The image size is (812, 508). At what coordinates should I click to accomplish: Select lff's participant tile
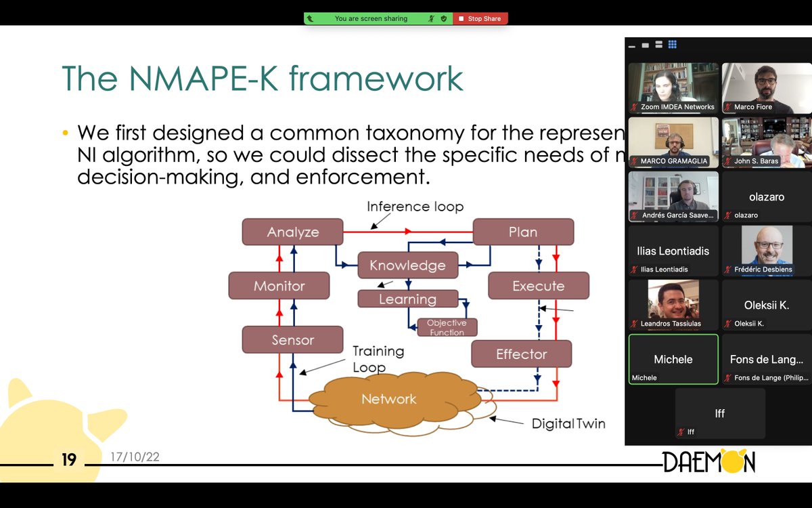pos(720,413)
